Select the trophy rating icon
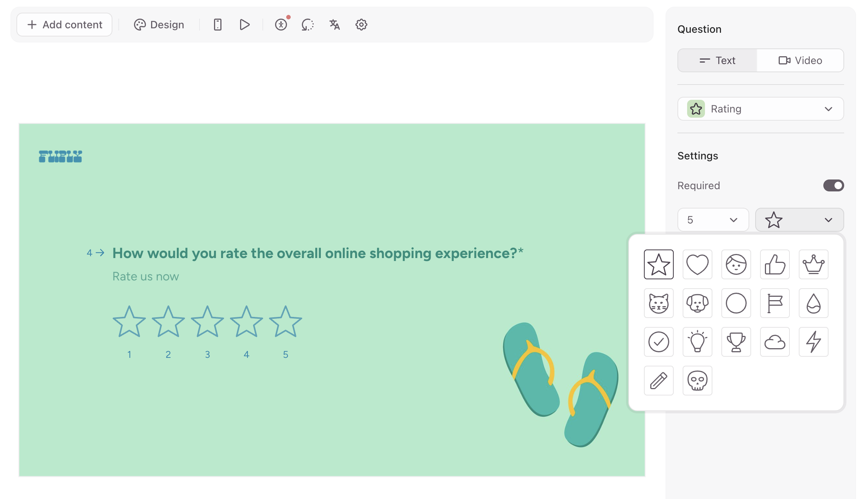The image size is (868, 499). pos(736,342)
